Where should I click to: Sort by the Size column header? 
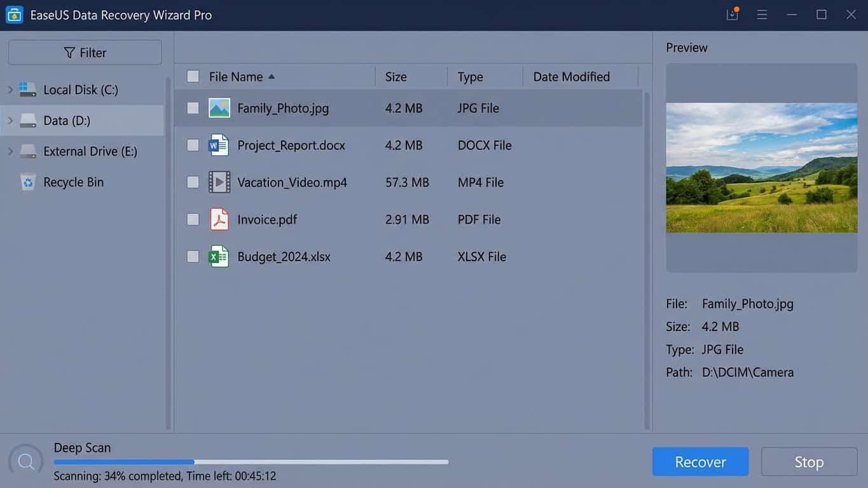(x=396, y=77)
